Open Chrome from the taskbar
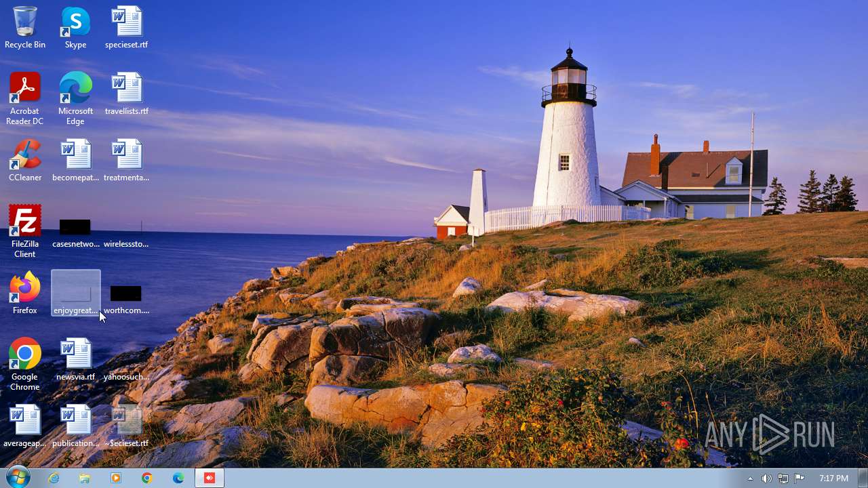This screenshot has height=488, width=868. [147, 478]
